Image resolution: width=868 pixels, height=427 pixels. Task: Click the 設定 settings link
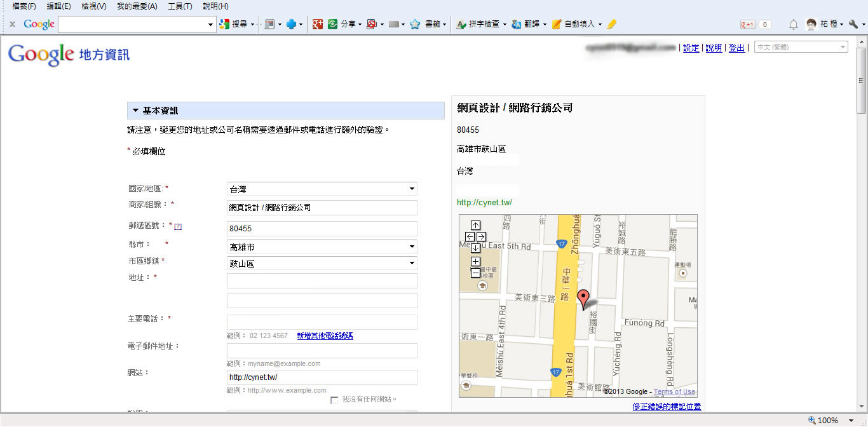point(691,48)
